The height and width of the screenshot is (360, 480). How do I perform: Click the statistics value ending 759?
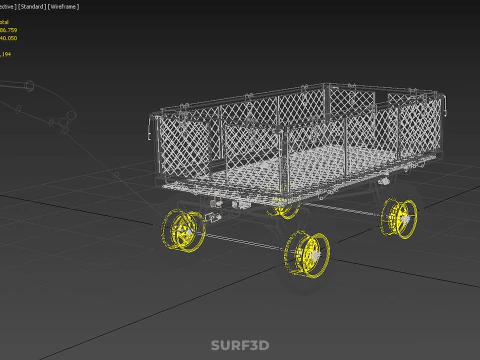point(8,30)
